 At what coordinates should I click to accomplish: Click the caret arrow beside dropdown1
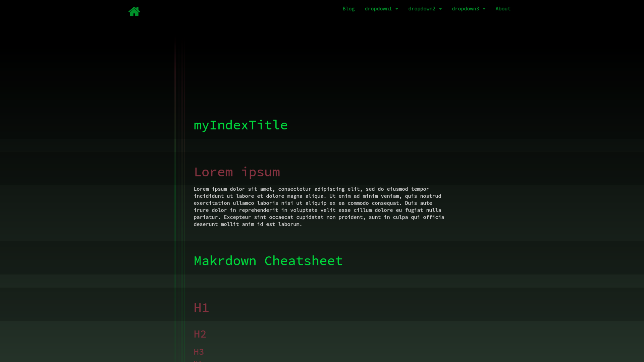click(x=397, y=9)
